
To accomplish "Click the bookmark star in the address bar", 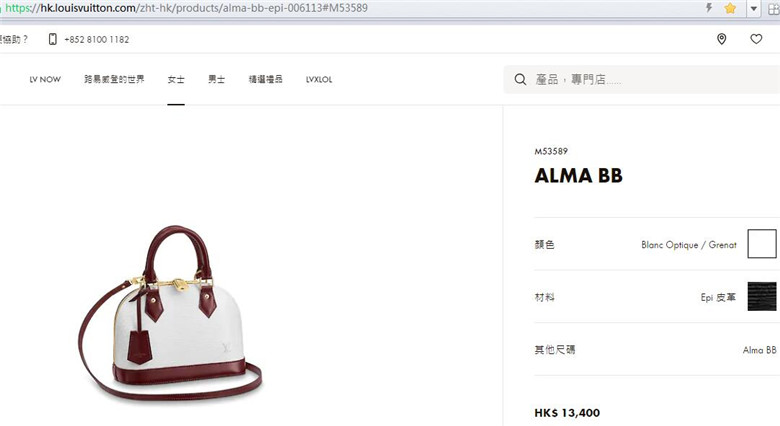I will 730,8.
